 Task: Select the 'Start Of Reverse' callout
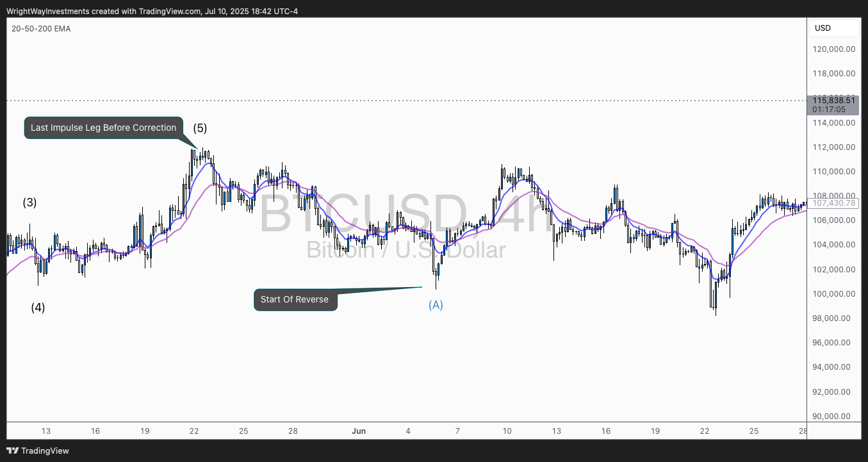[x=295, y=299]
